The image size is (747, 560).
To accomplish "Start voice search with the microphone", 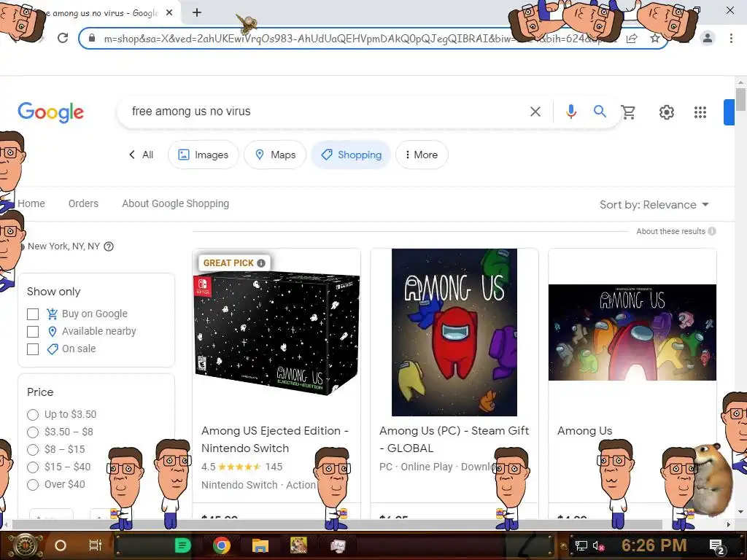I will pyautogui.click(x=570, y=112).
